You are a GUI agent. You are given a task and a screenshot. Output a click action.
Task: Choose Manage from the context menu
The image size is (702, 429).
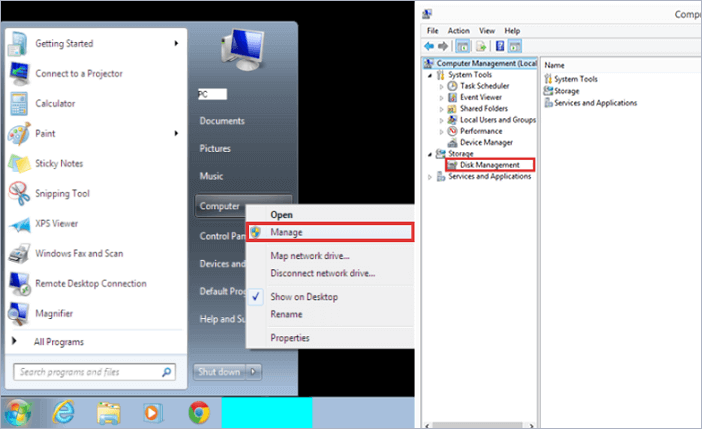pos(330,232)
